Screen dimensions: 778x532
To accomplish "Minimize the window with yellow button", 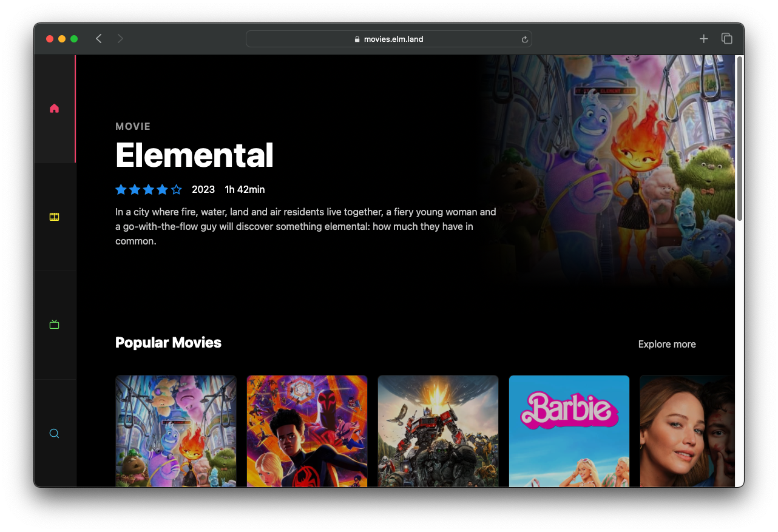I will click(62, 39).
